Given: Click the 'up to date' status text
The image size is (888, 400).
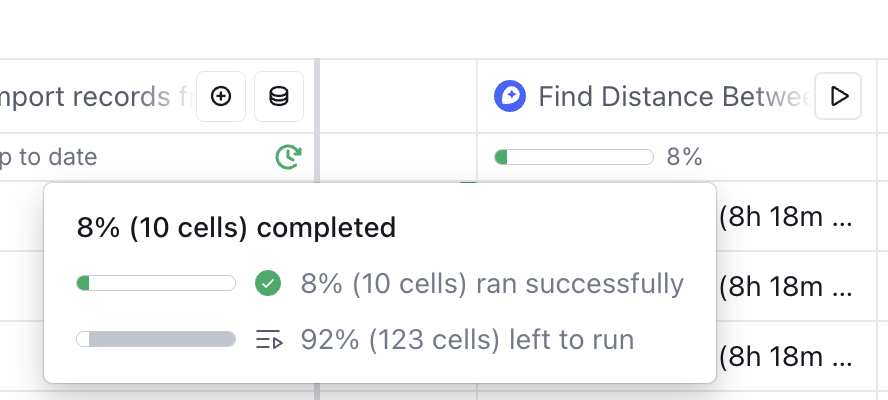Looking at the screenshot, I should click(x=48, y=157).
